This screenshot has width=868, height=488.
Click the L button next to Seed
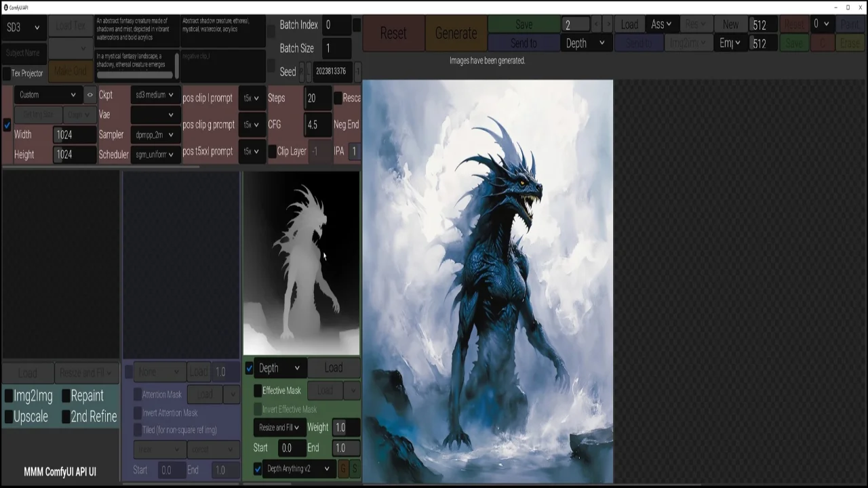click(x=309, y=71)
